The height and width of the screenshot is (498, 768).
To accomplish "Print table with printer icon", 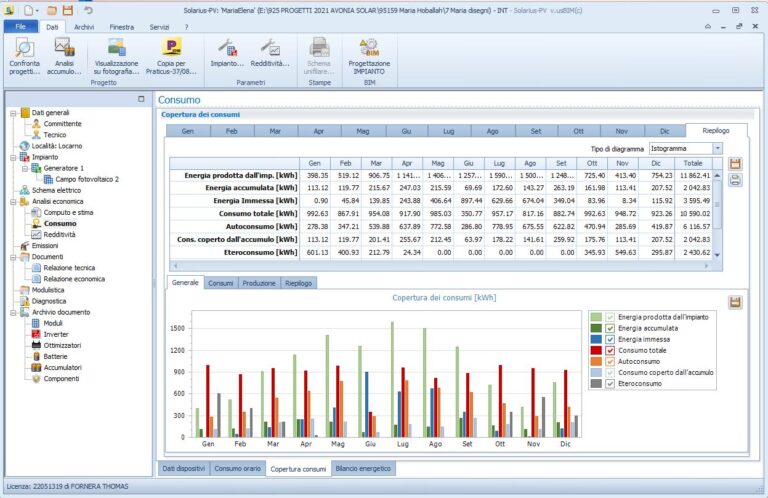I will pos(735,180).
